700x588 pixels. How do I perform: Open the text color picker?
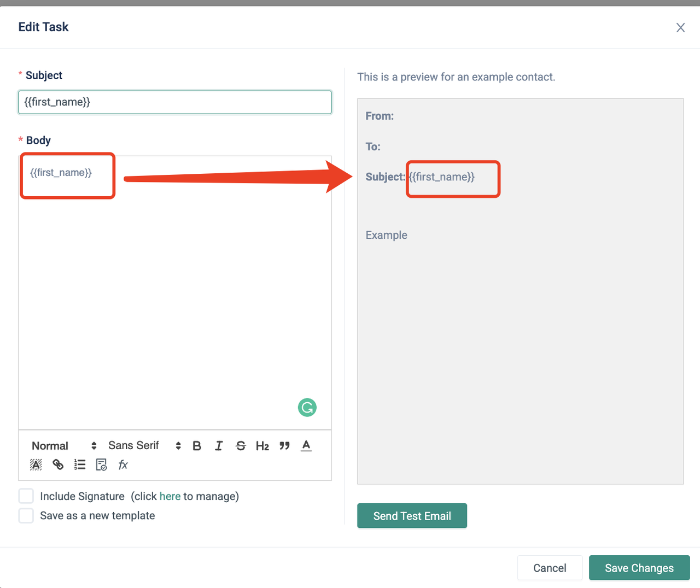(306, 446)
